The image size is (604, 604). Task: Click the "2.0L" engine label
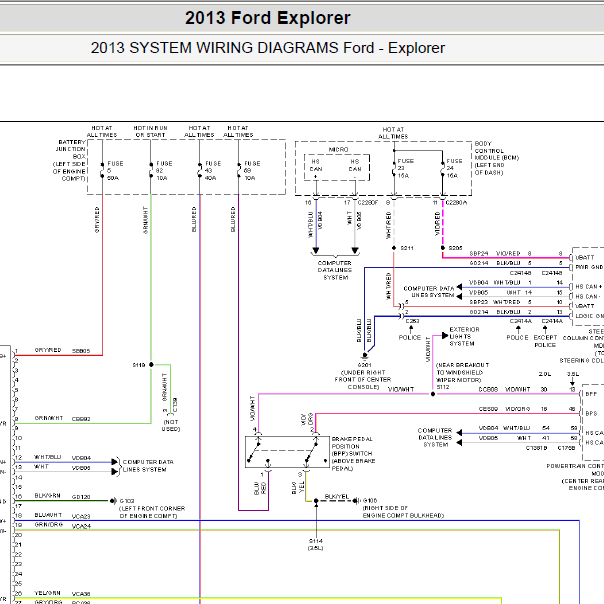[x=545, y=374]
